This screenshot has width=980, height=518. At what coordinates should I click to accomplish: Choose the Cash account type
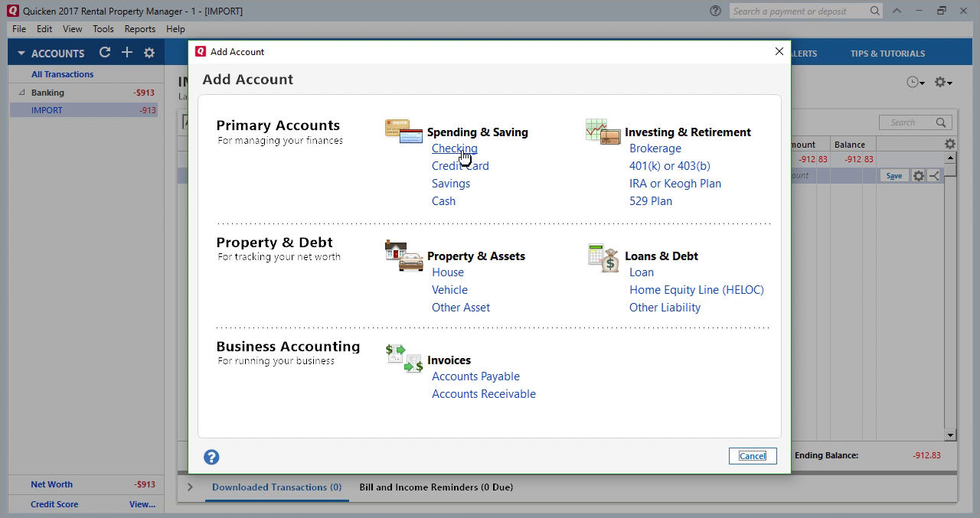click(443, 201)
